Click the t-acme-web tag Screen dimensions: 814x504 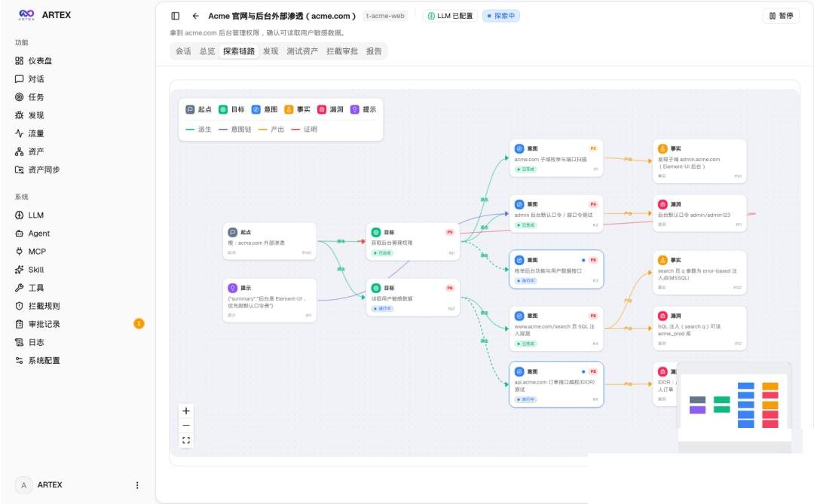coord(385,16)
